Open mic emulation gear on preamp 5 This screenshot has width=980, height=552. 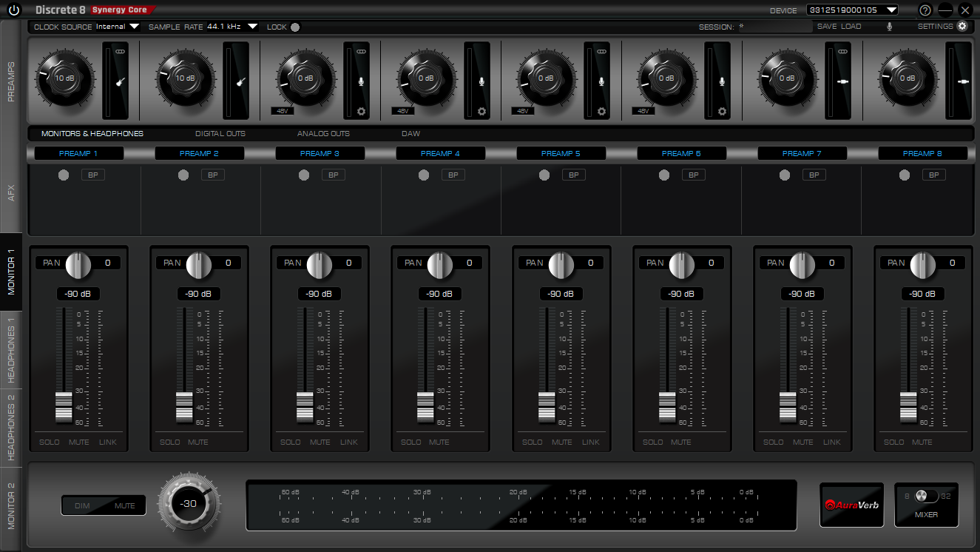602,112
